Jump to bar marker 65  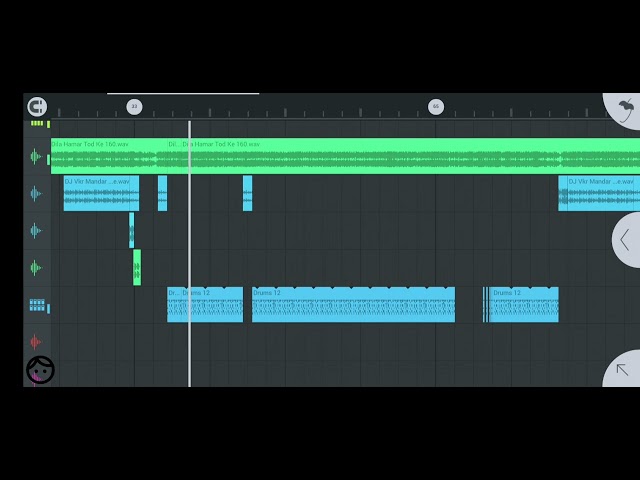[x=436, y=107]
